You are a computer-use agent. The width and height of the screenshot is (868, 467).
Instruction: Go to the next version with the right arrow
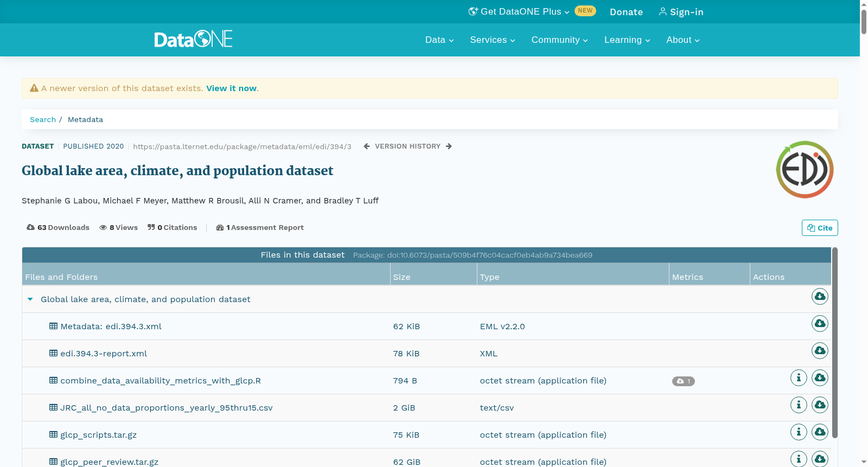(x=449, y=146)
